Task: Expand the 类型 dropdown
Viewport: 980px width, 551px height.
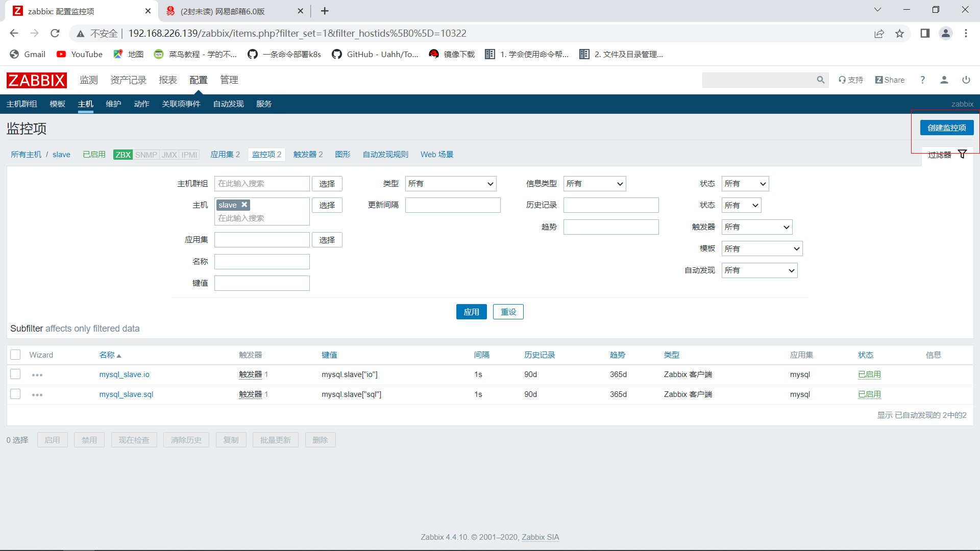Action: click(x=450, y=184)
